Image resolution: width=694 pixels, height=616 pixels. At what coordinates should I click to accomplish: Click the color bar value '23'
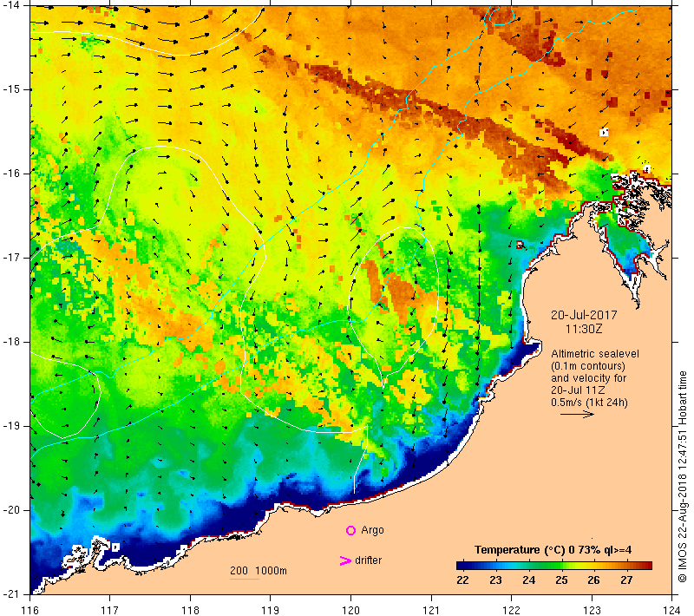[x=495, y=580]
